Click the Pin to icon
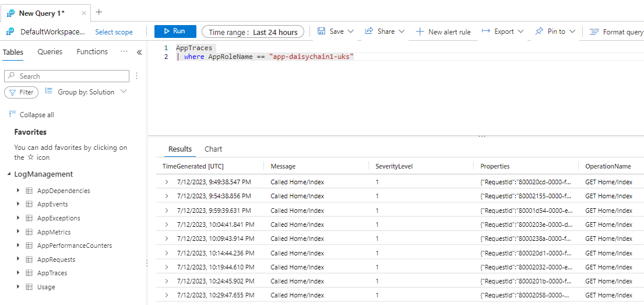 click(x=539, y=31)
